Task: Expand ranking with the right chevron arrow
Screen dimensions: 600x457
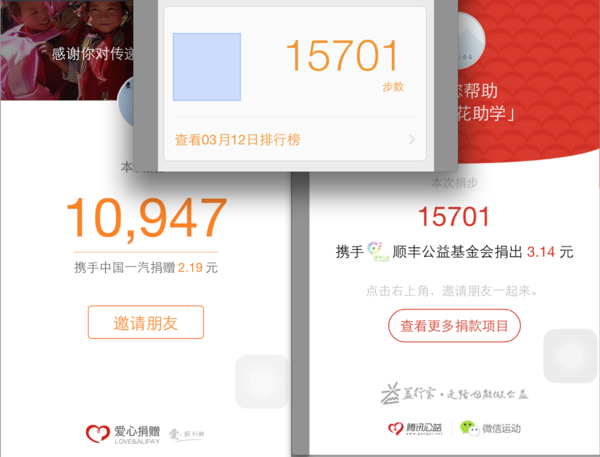Action: [x=412, y=139]
